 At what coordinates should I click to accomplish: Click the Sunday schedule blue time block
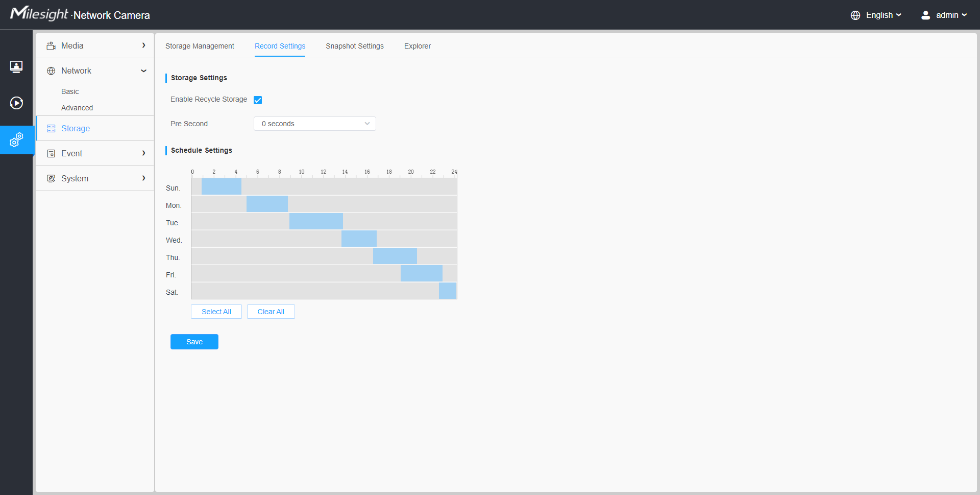pos(221,186)
